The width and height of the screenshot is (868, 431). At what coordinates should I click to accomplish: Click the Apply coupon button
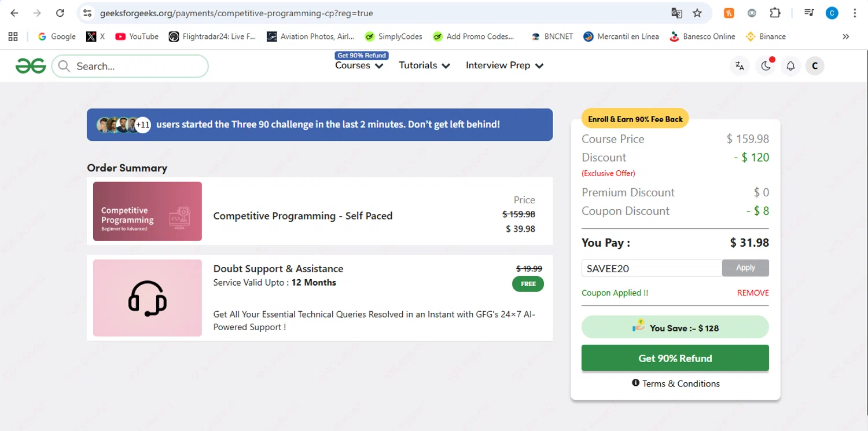coord(745,268)
